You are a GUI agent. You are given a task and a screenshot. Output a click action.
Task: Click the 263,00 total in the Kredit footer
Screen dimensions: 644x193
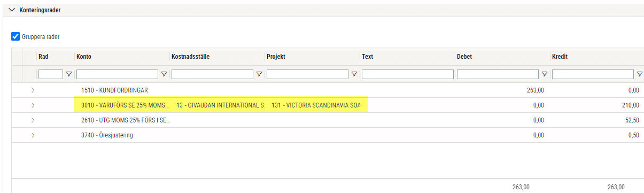(616, 187)
